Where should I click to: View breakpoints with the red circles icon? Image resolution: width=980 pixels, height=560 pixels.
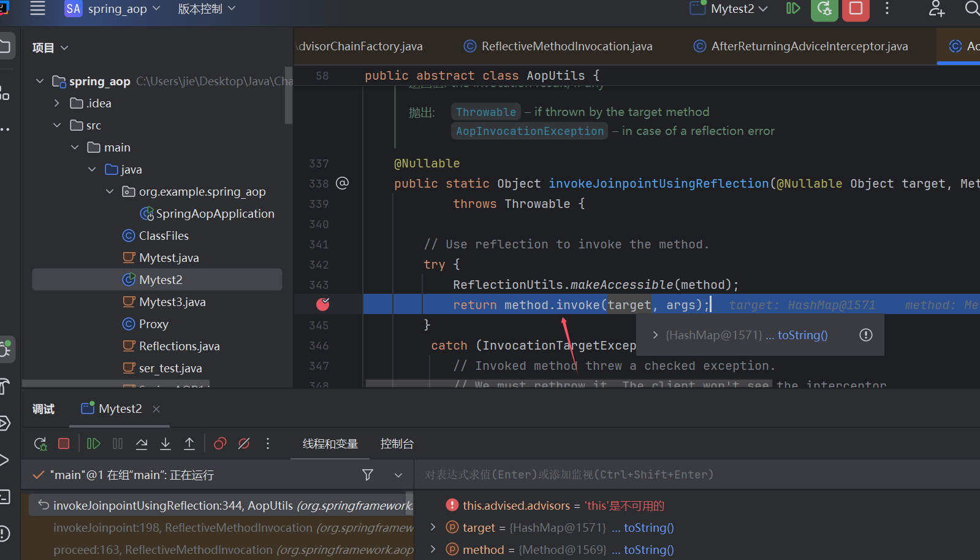(x=220, y=443)
